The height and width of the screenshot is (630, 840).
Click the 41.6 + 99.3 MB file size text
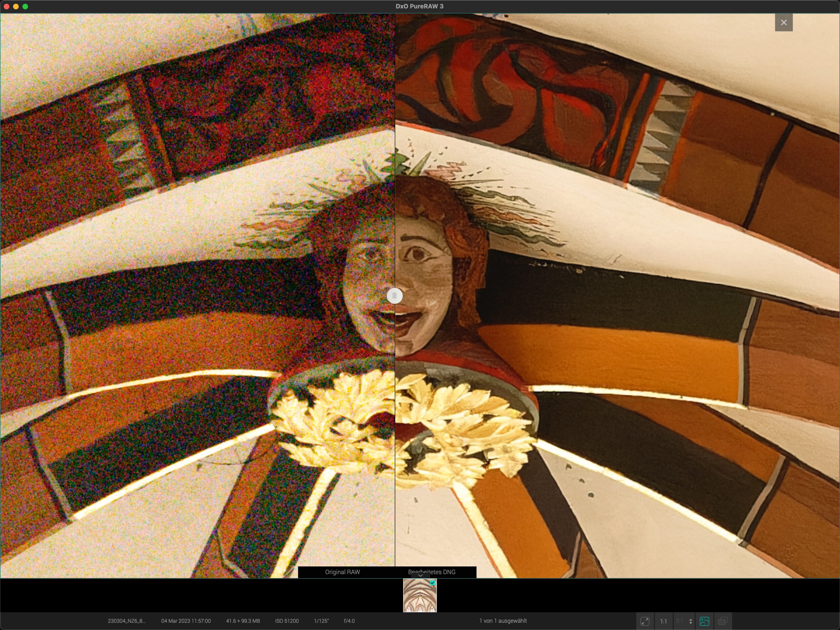click(x=243, y=621)
